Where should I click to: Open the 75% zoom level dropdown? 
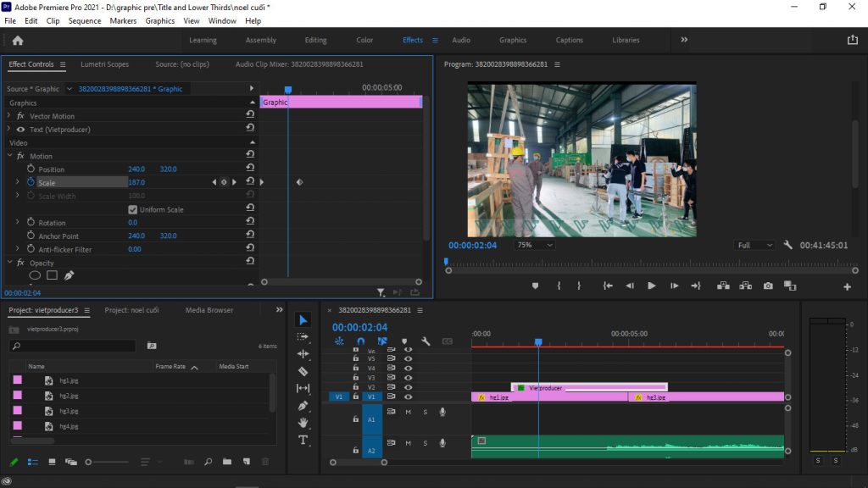[x=534, y=245]
